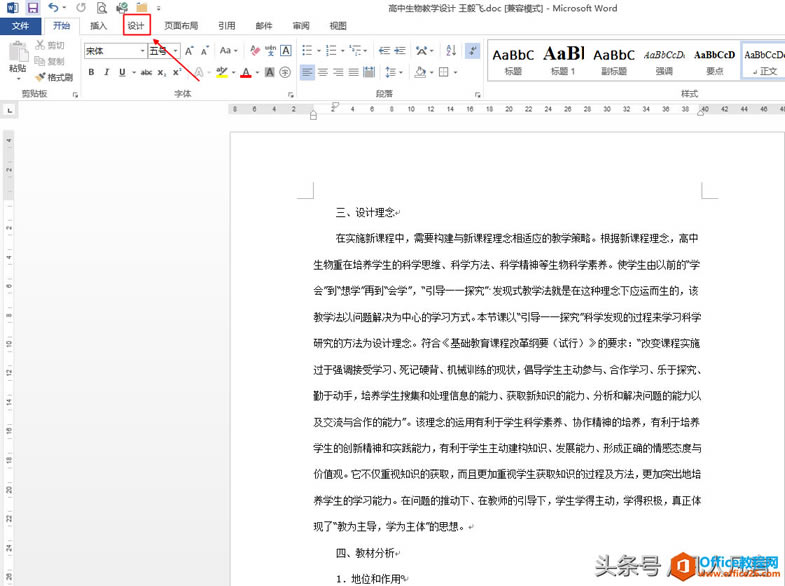The width and height of the screenshot is (785, 586).
Task: Switch to the 审阅 (Review) tab
Action: (301, 26)
